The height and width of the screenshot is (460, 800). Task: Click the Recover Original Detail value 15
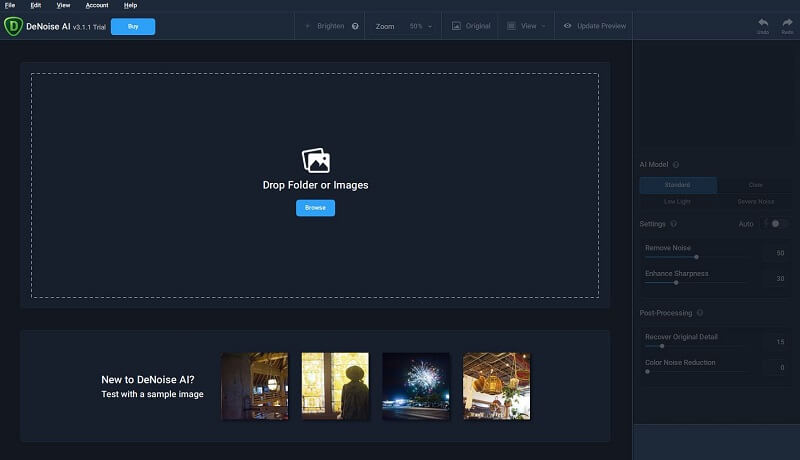777,342
